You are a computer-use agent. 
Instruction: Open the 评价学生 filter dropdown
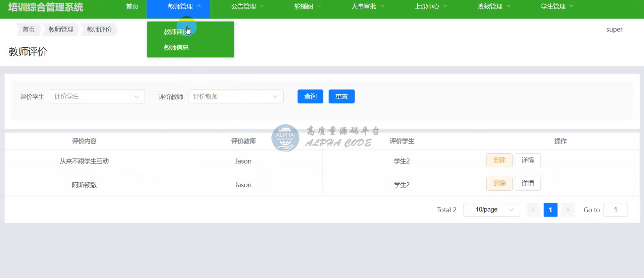point(97,97)
